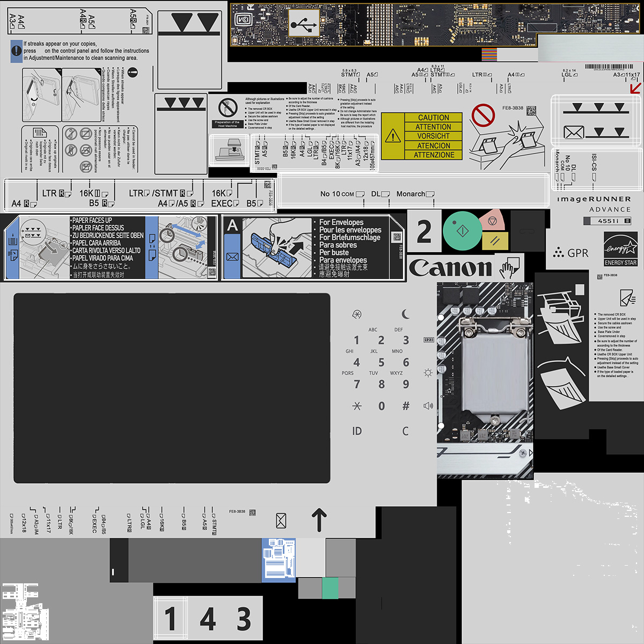The height and width of the screenshot is (644, 644).
Task: Click the USB symbol on the circuit board
Action: (304, 25)
